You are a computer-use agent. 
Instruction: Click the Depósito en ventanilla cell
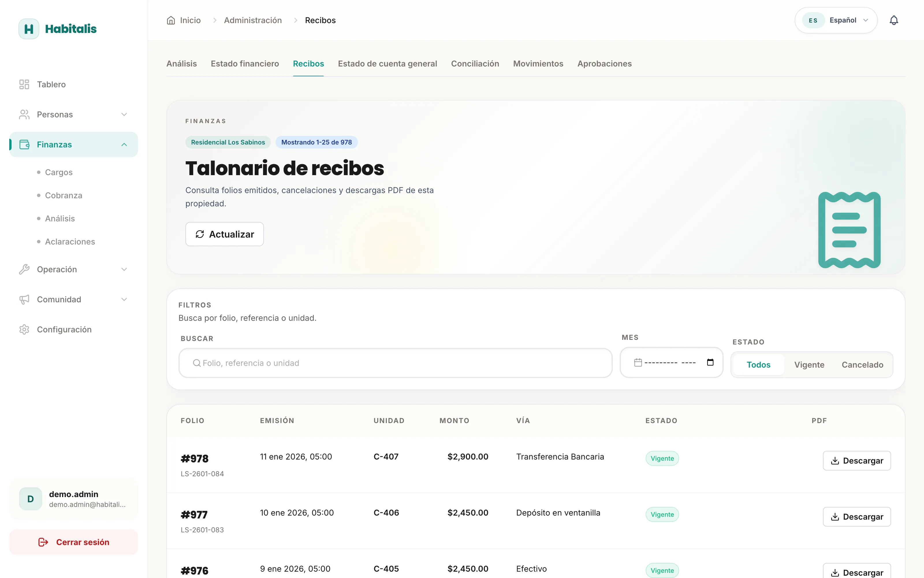point(558,513)
